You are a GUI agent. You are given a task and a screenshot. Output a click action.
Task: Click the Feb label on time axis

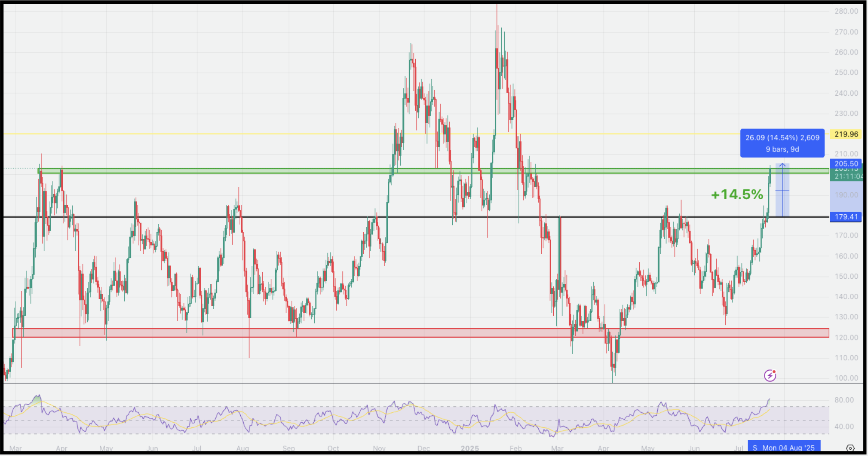[x=515, y=449]
